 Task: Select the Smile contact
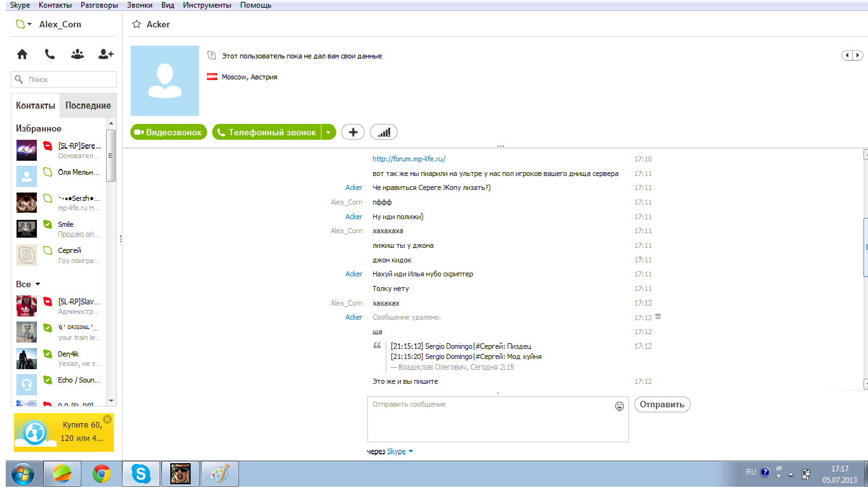(60, 229)
